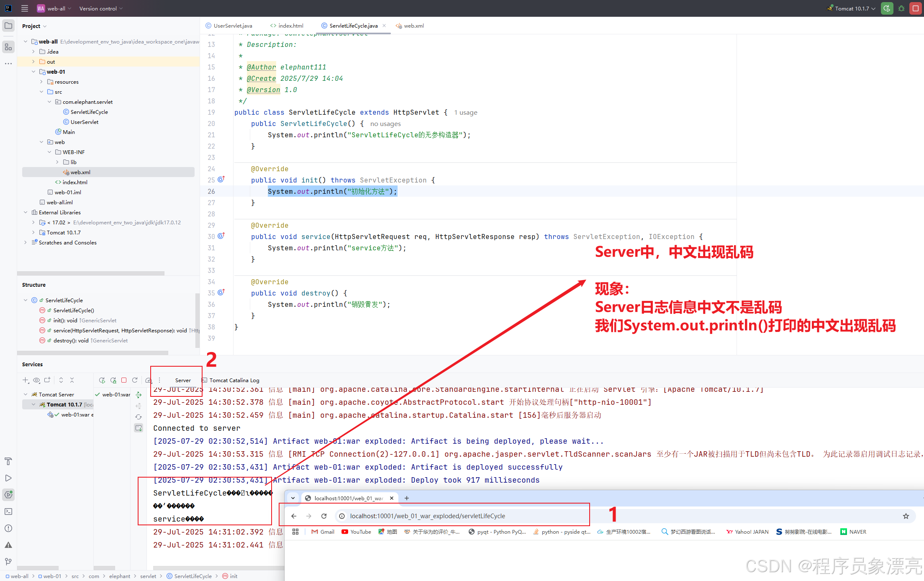Image resolution: width=924 pixels, height=581 pixels.
Task: Open the Tomcat Catalina Log tab
Action: (234, 380)
